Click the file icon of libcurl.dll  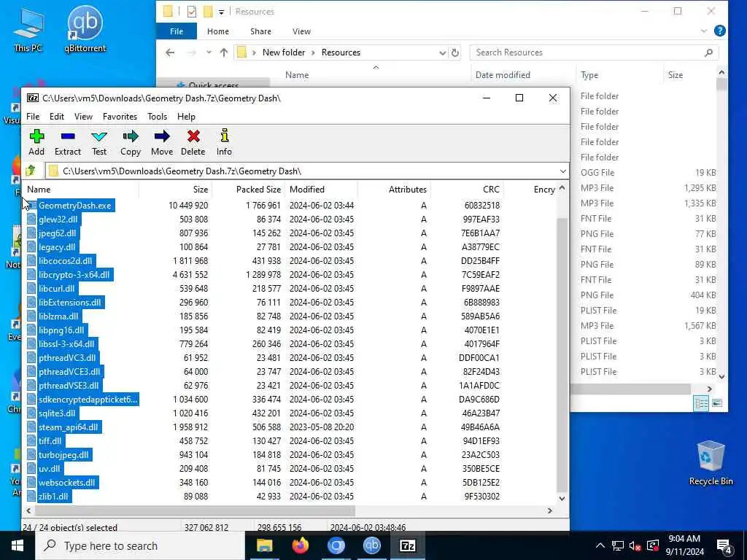[x=31, y=289]
